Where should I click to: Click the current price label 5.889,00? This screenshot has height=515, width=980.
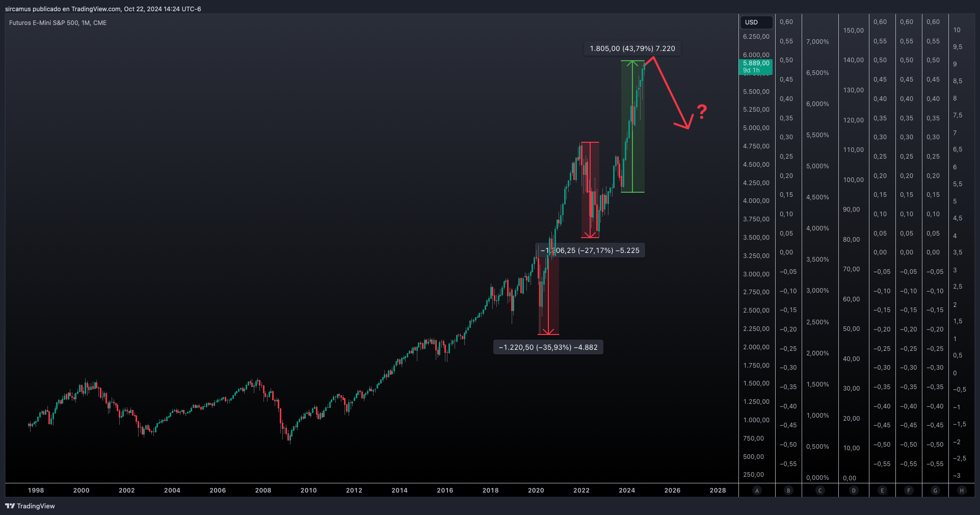(x=756, y=63)
